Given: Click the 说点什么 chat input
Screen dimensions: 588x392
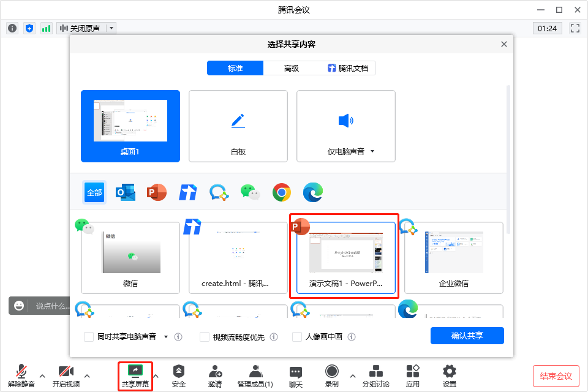Looking at the screenshot, I should 51,306.
